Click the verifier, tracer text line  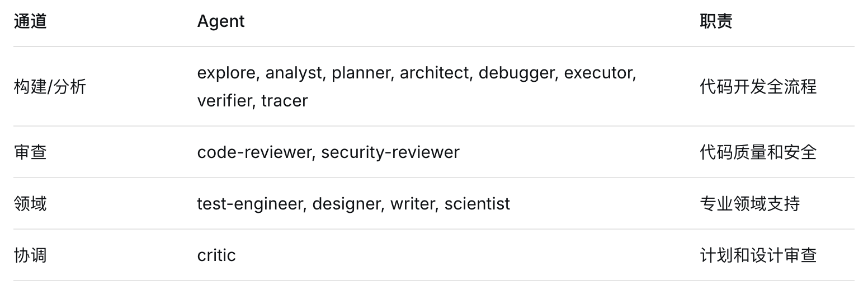point(252,101)
